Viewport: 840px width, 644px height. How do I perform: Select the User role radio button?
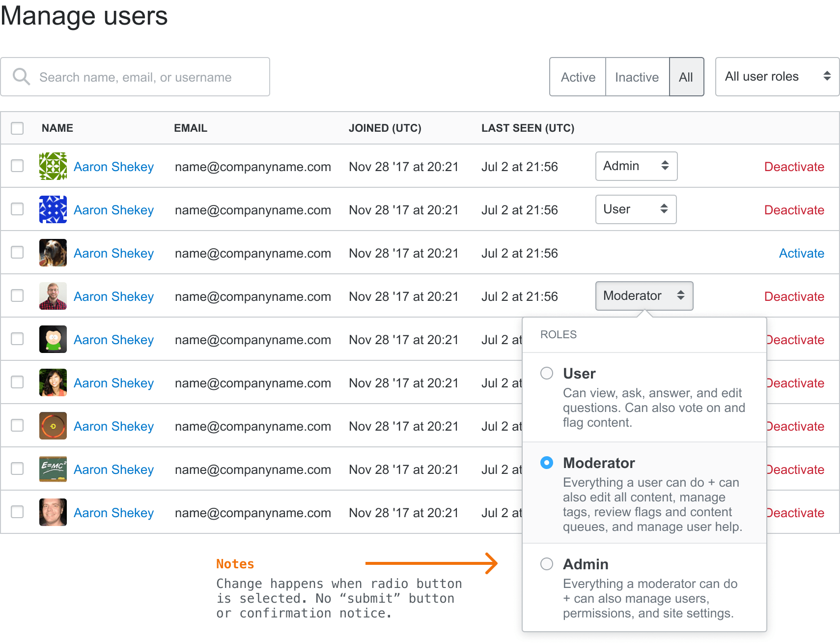click(547, 373)
